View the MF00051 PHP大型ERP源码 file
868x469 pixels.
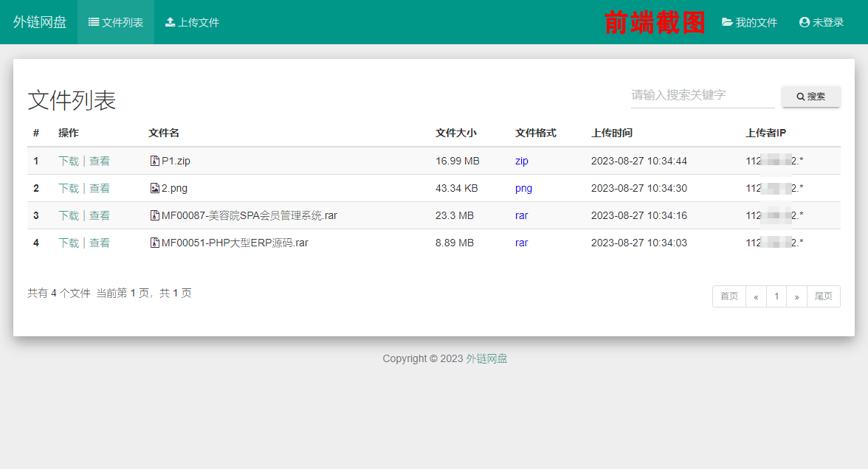pos(100,243)
